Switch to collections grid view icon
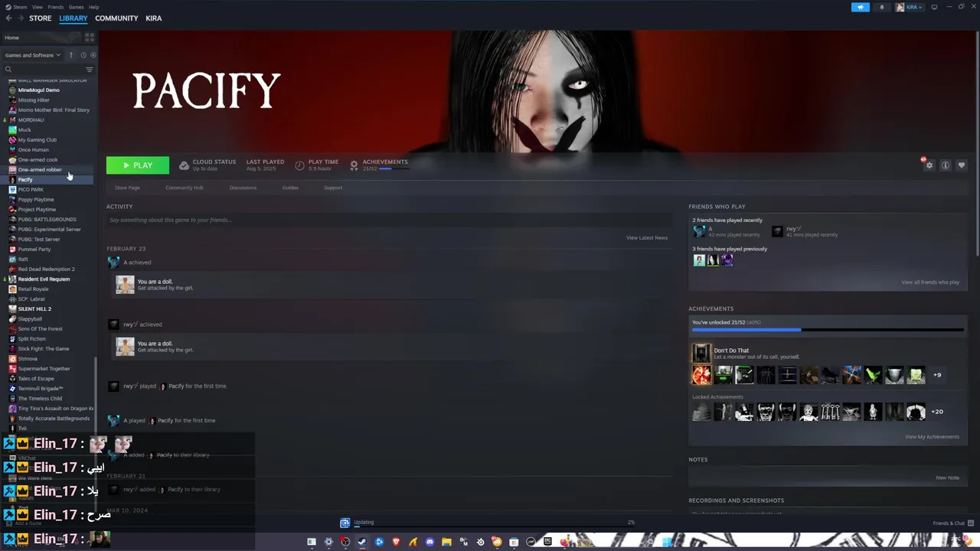The height and width of the screenshot is (551, 980). click(x=89, y=37)
